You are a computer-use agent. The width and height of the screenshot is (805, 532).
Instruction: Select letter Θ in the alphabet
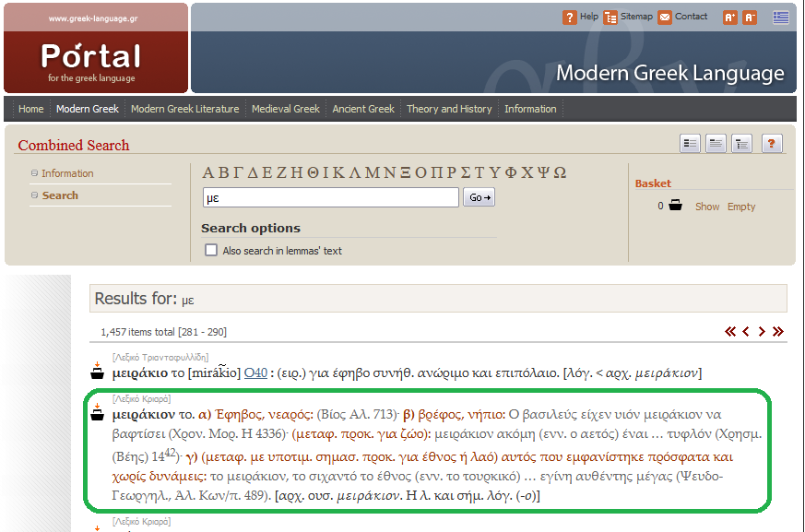(314, 172)
